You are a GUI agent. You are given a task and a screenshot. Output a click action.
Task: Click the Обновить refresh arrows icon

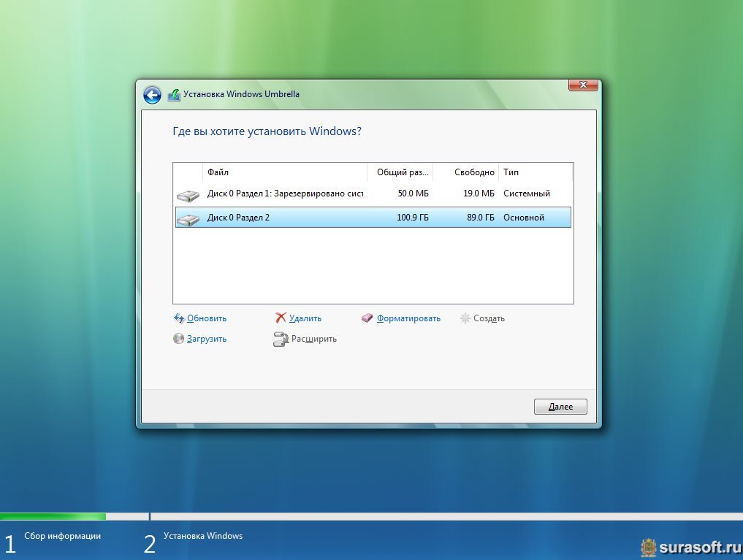179,318
